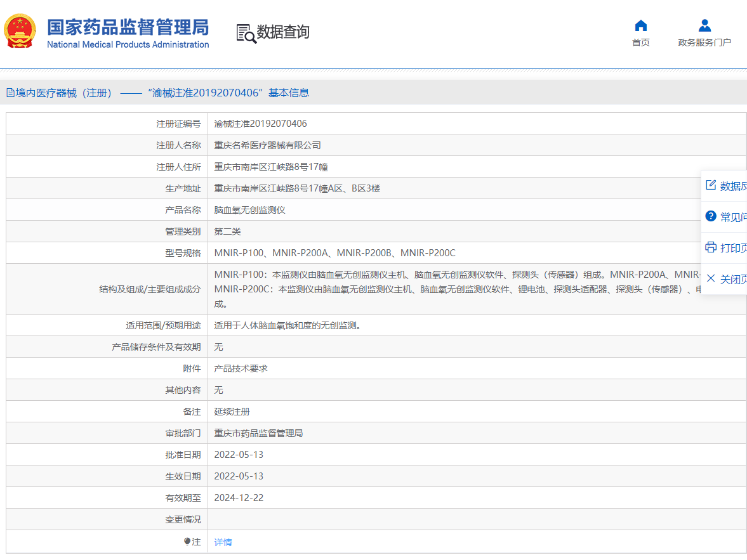Click the 数据查询 heading text
Viewport: 747px width, 560px height.
283,32
